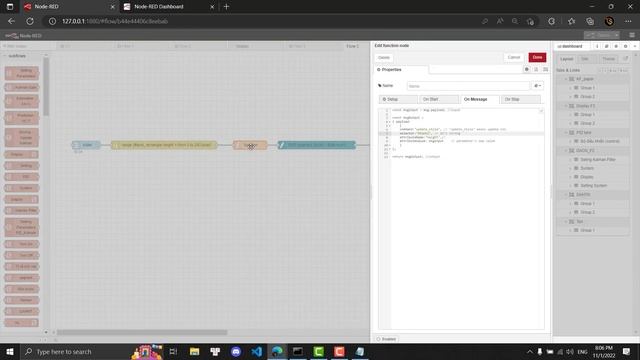640x360 pixels.
Task: Open browser profile avatar
Action: [x=609, y=21]
